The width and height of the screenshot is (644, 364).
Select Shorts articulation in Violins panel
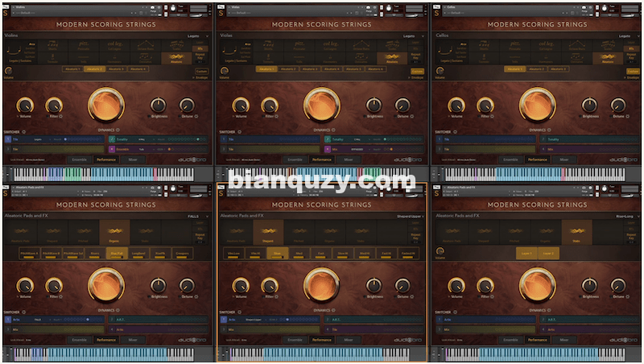click(x=52, y=46)
